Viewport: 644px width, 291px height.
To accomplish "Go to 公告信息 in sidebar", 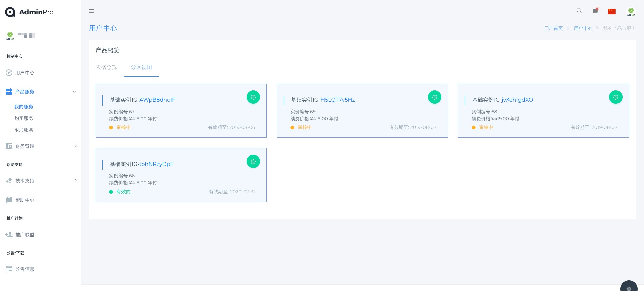I will pos(24,269).
